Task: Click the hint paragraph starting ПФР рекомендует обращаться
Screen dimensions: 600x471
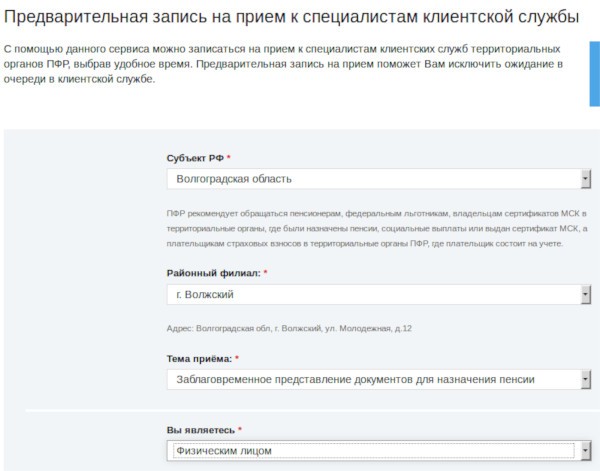Action: click(377, 228)
